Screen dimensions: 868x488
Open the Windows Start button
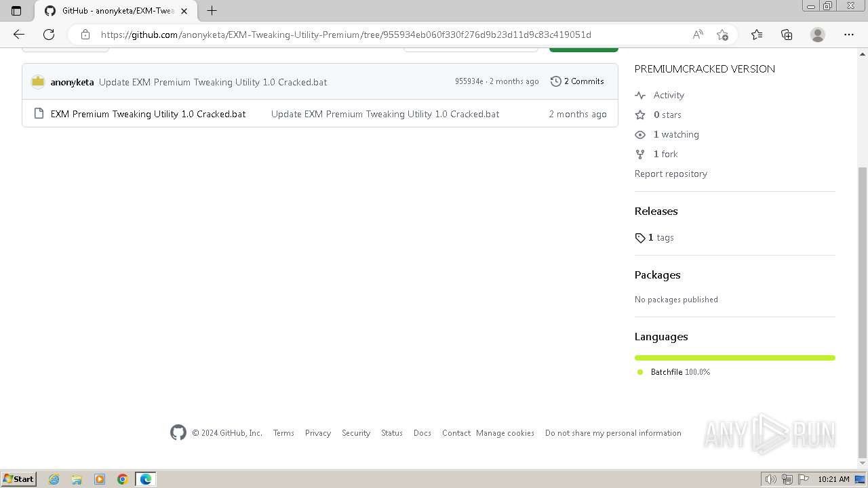pos(18,479)
